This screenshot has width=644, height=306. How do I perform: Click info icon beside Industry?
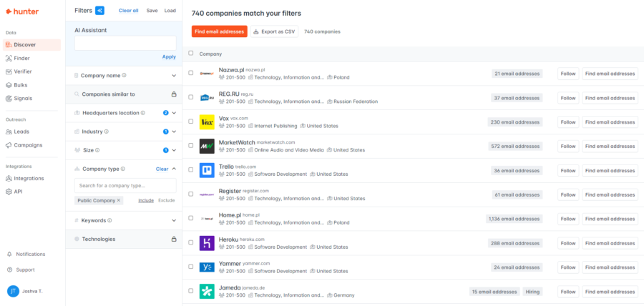pyautogui.click(x=107, y=132)
